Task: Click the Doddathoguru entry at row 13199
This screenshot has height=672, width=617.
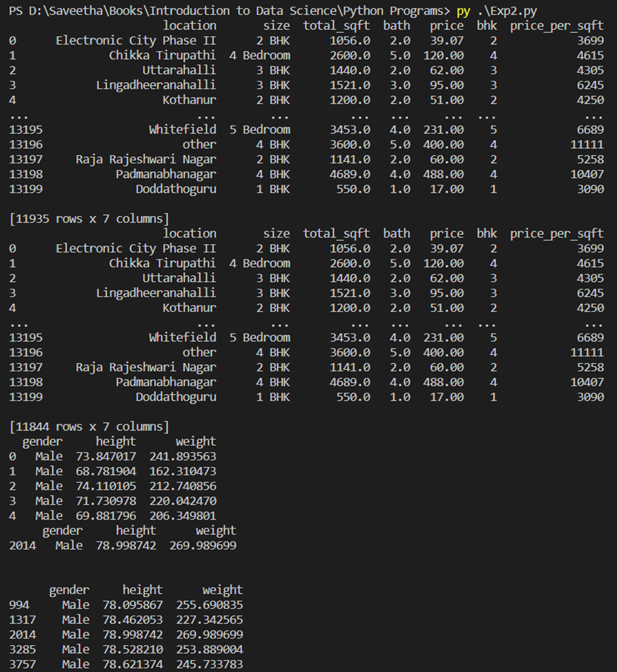Action: tap(176, 189)
